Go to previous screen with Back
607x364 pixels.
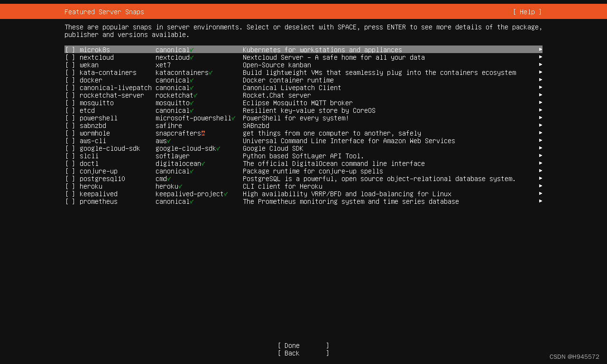point(303,353)
